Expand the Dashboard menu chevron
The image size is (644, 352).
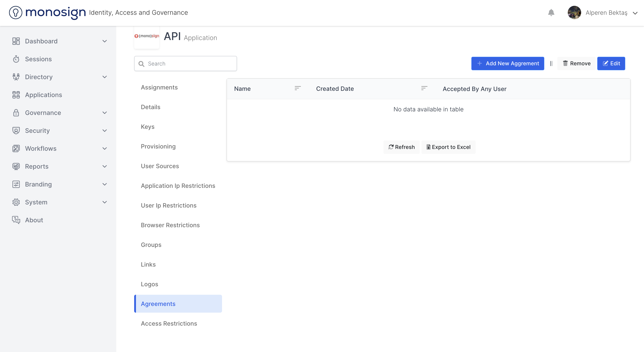[x=104, y=41]
